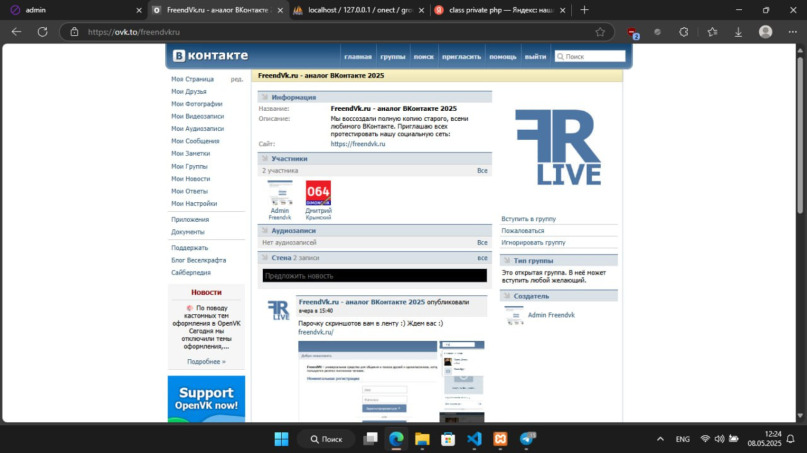Click Пожаловаться on the group
This screenshot has height=453, width=807.
click(522, 231)
